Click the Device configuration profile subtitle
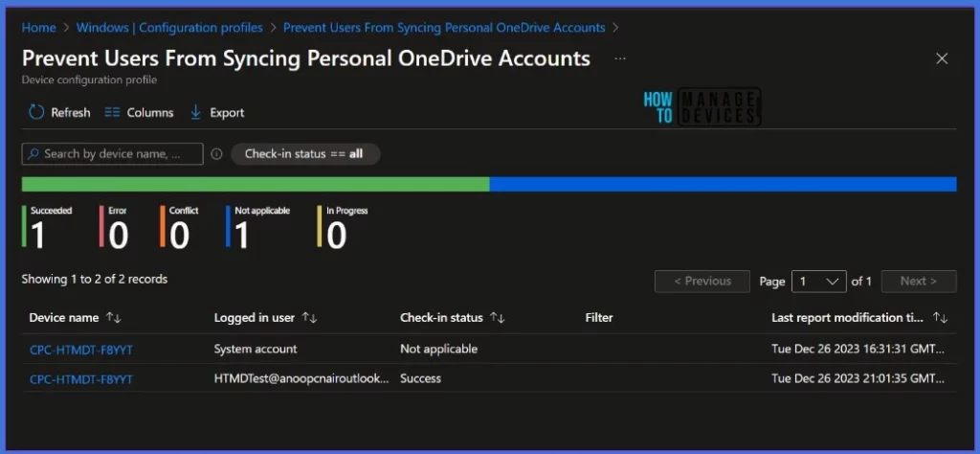Image resolution: width=980 pixels, height=454 pixels. tap(89, 80)
